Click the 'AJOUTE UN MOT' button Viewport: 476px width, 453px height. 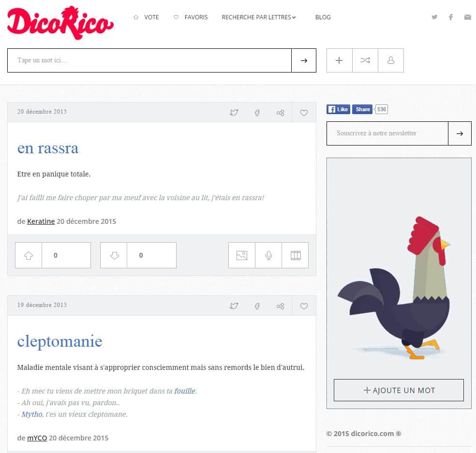coord(399,390)
